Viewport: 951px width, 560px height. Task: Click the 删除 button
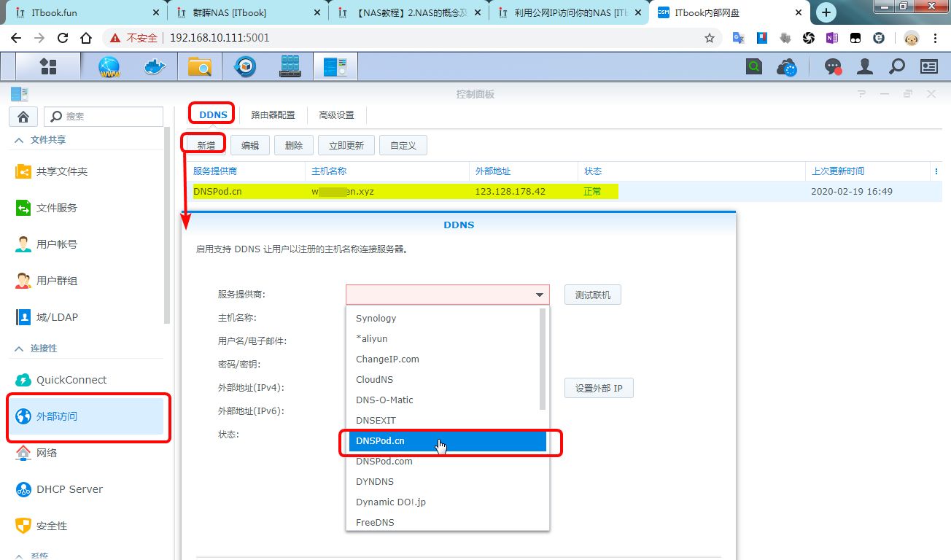coord(294,145)
